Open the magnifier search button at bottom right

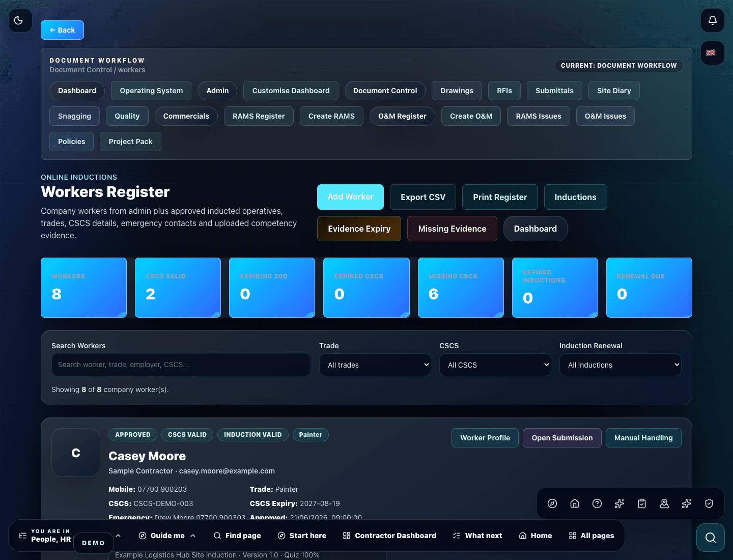pos(711,538)
